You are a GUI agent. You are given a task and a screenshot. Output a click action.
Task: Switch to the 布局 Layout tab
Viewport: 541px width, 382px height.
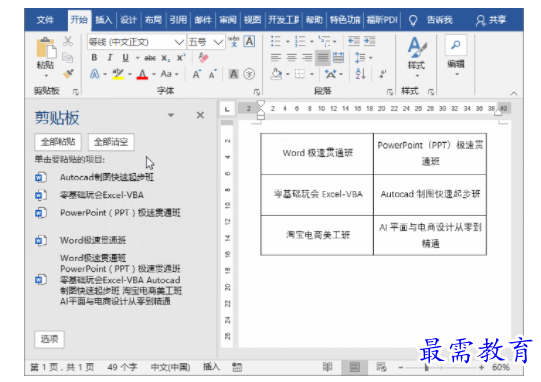point(153,20)
